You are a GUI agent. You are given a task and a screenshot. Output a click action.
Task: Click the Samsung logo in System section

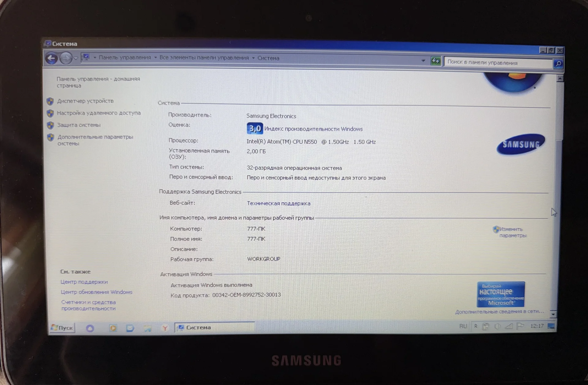(x=521, y=144)
